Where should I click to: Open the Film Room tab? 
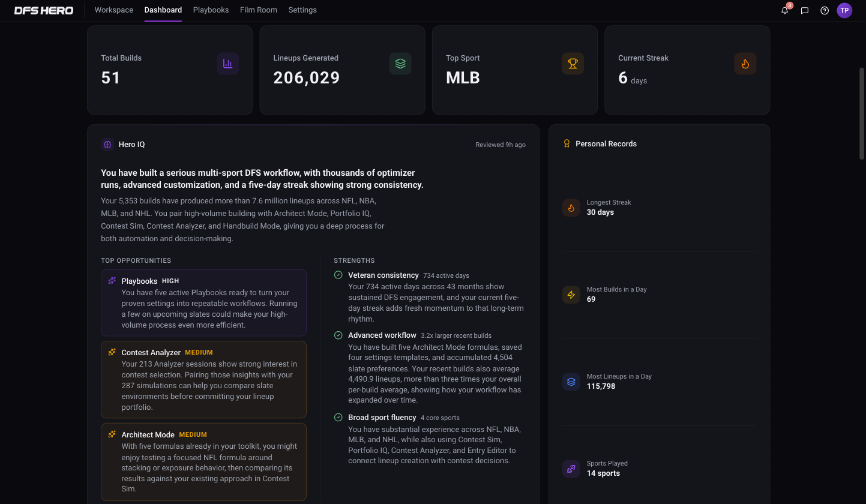click(x=259, y=10)
